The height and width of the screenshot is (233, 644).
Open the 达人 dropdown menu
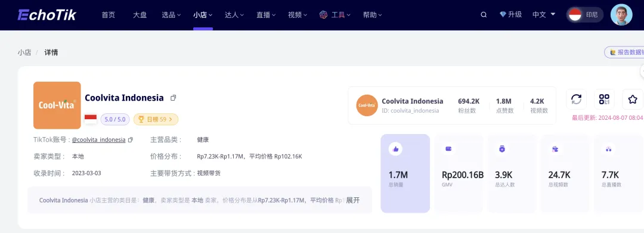[234, 15]
